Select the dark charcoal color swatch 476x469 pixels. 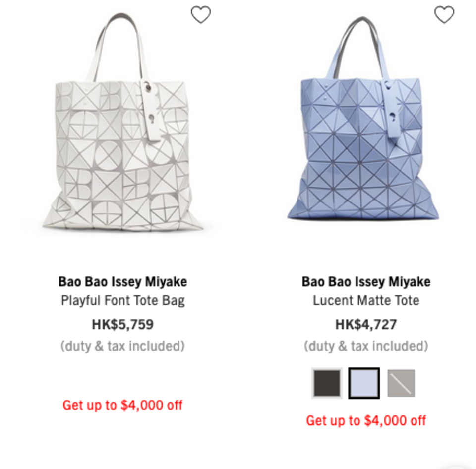[x=327, y=383]
